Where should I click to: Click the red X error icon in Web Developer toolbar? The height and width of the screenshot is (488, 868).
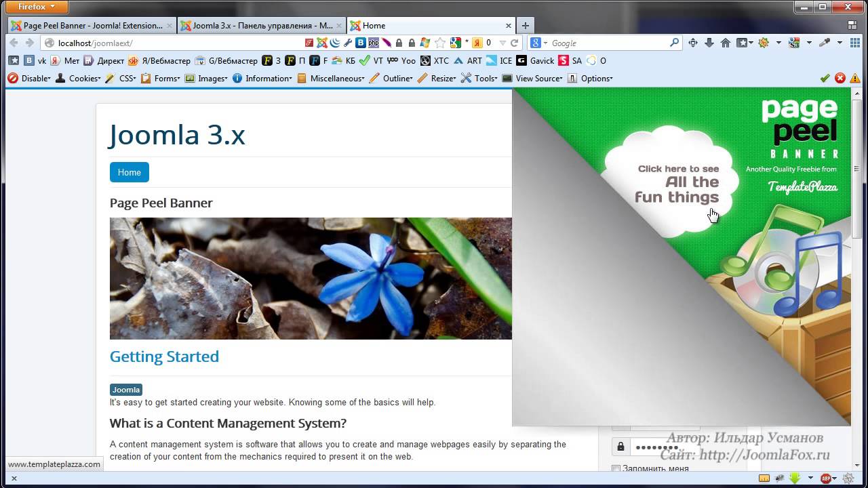click(840, 78)
